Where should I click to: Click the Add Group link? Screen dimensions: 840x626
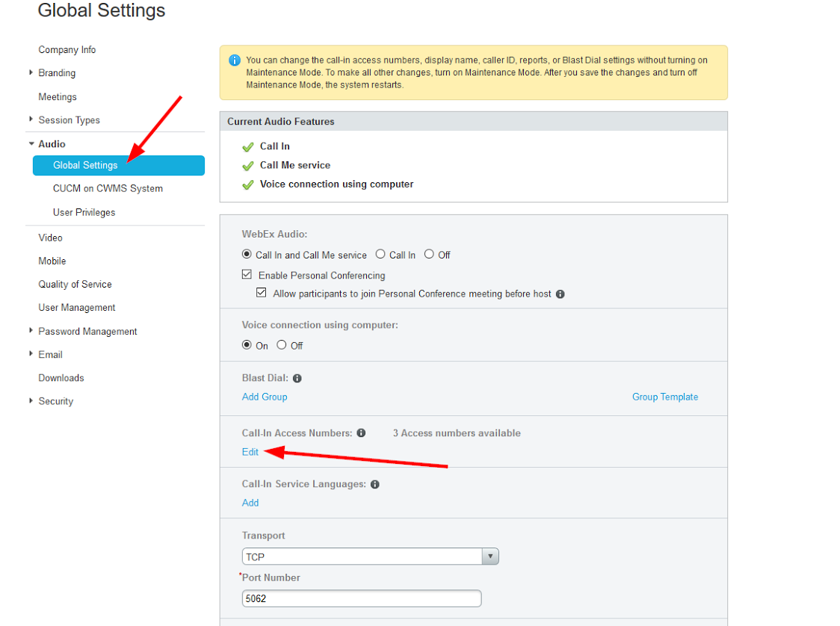265,397
